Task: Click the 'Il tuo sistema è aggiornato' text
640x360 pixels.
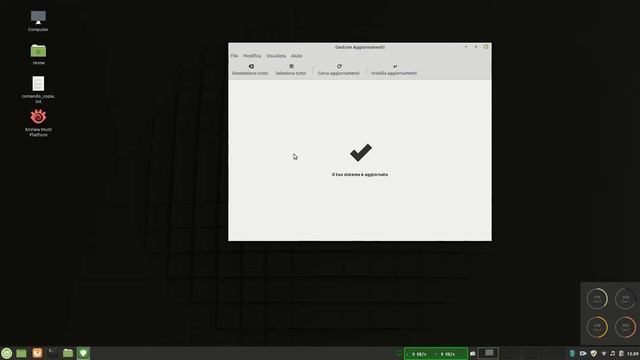Action: click(x=360, y=174)
